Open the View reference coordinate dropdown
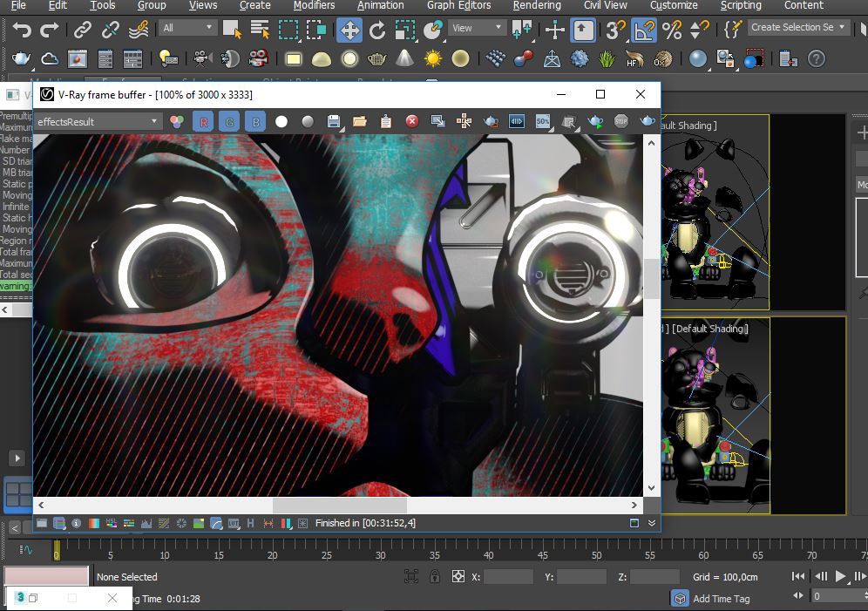Viewport: 868px width, 611px height. [x=478, y=28]
